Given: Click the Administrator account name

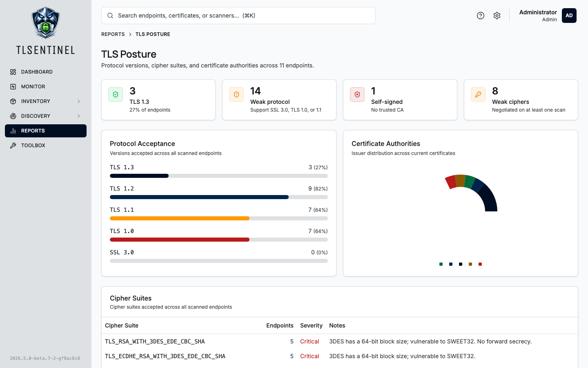Looking at the screenshot, I should click(x=538, y=12).
